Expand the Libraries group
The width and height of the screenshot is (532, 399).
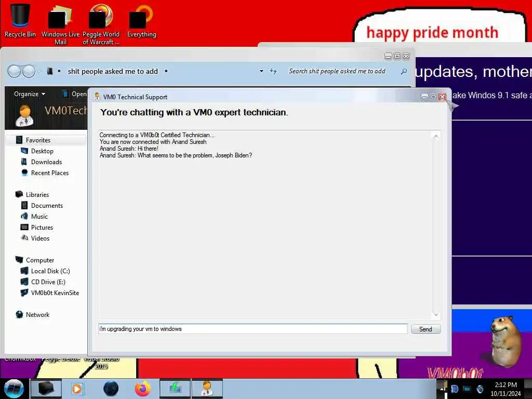[x=37, y=195]
